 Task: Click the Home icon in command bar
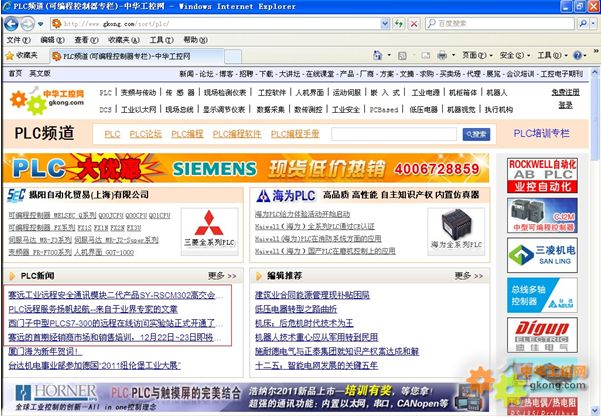point(378,56)
